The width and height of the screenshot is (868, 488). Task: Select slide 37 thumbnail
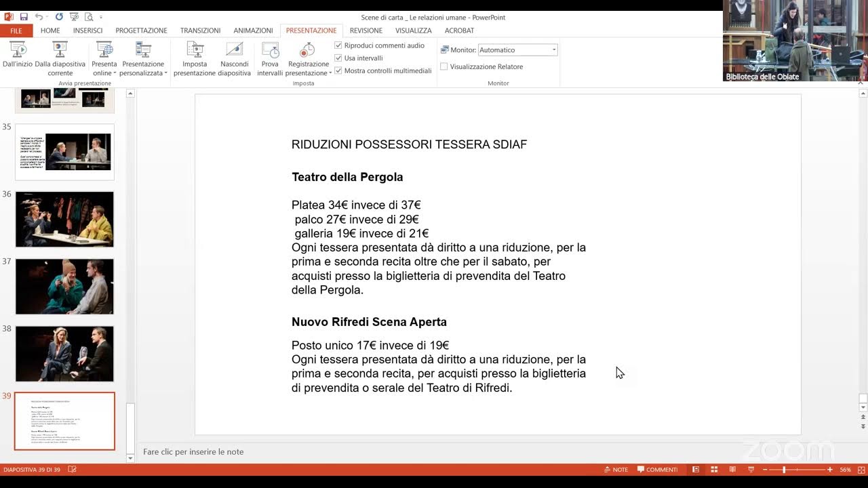[x=64, y=286]
